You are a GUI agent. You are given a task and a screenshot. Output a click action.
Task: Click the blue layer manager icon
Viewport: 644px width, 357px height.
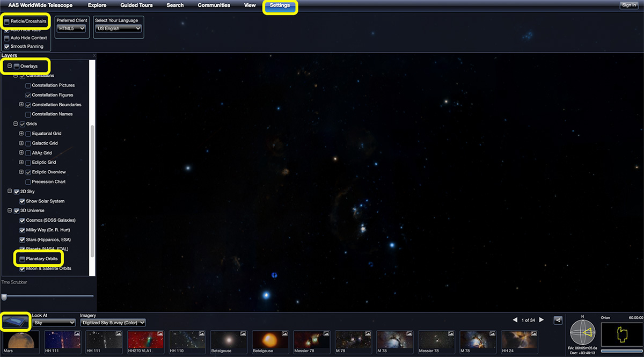[x=15, y=321]
